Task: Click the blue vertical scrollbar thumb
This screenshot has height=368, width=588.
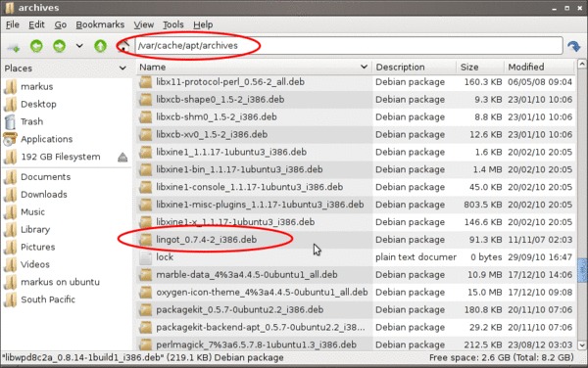Action: tap(582, 269)
